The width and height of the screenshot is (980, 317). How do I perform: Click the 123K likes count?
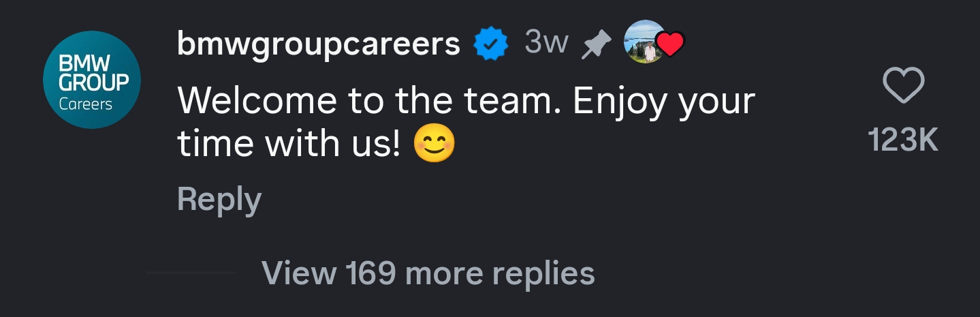(903, 141)
